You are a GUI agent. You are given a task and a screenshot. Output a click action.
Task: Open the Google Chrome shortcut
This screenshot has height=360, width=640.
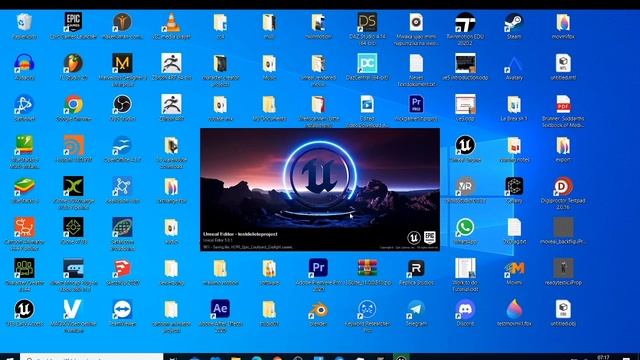pyautogui.click(x=73, y=104)
